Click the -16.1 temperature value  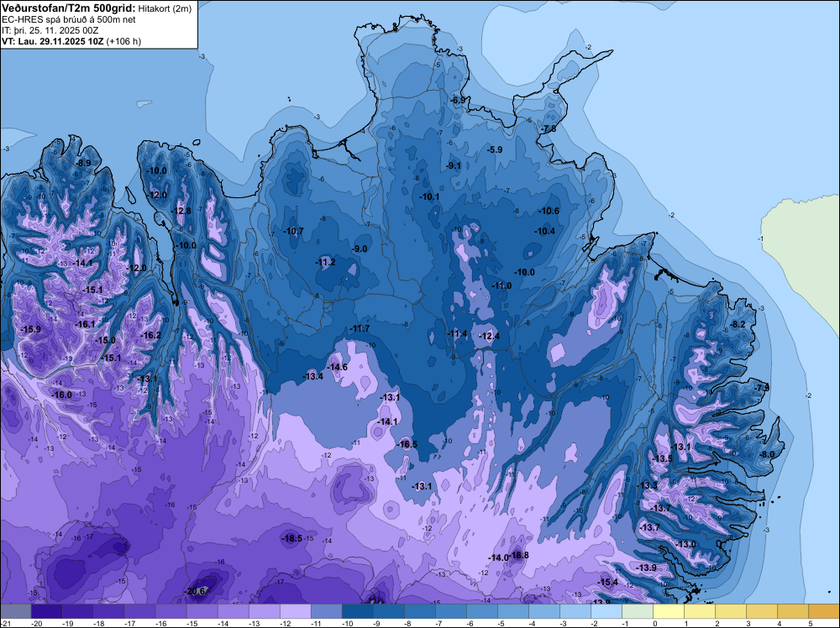pos(85,324)
